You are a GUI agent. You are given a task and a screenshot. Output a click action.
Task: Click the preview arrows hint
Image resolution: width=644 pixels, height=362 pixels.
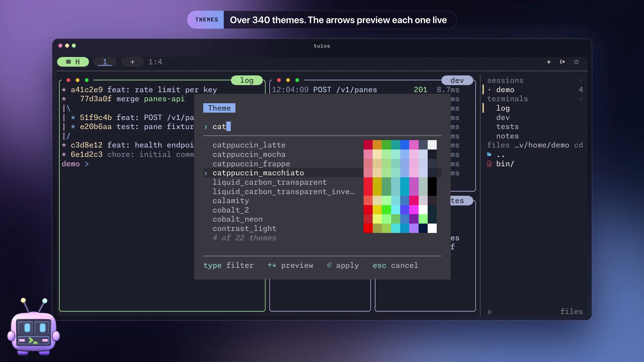[x=290, y=265]
